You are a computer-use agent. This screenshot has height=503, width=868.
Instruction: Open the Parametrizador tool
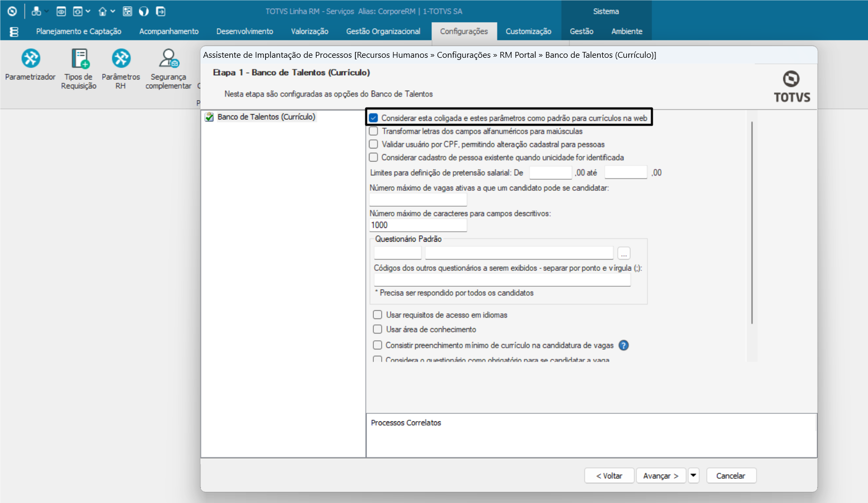coord(30,66)
